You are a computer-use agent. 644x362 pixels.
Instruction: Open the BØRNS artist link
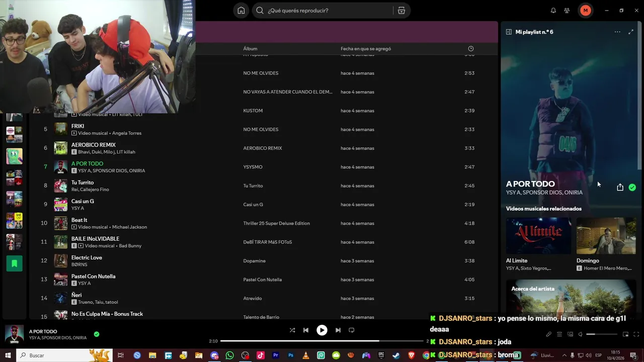coord(79,264)
